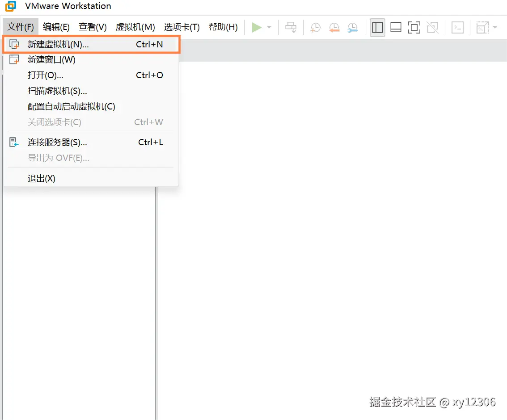Click the Send Ctrl+Alt+Del toolbar icon
Image resolution: width=507 pixels, height=420 pixels.
click(291, 27)
